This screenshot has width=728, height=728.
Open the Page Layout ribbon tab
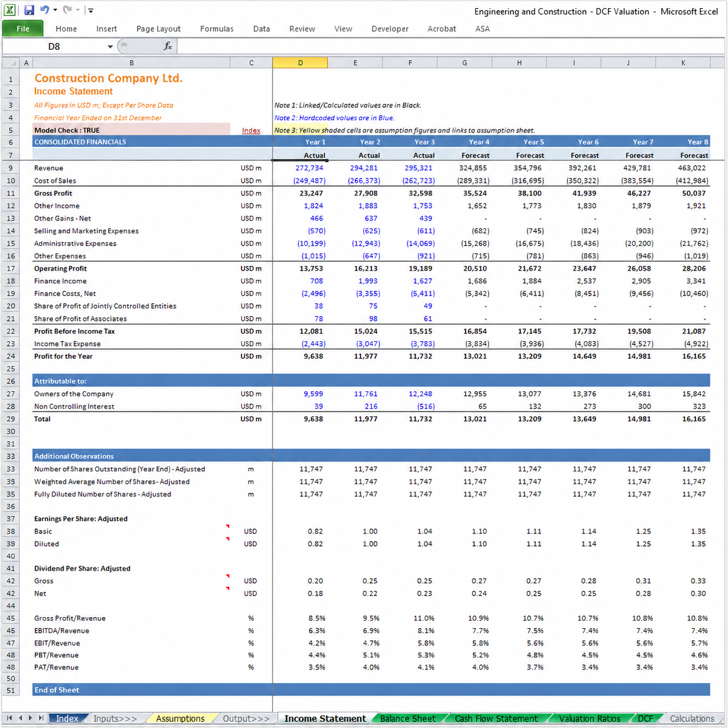158,28
